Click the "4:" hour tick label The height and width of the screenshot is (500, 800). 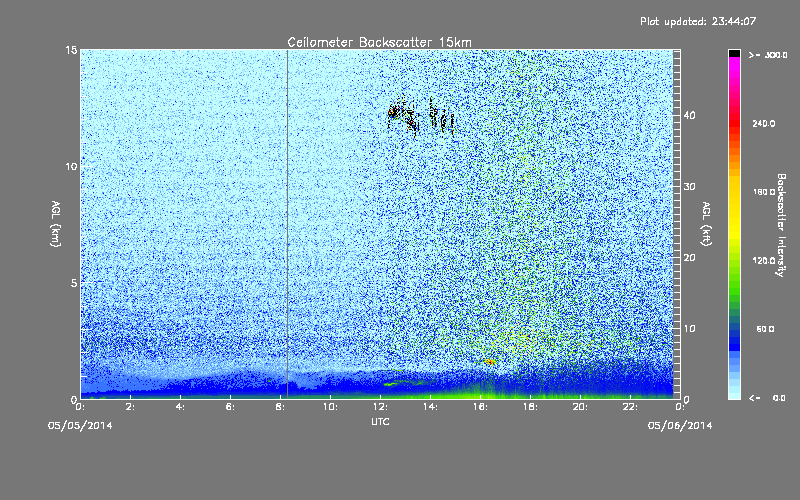tap(181, 407)
